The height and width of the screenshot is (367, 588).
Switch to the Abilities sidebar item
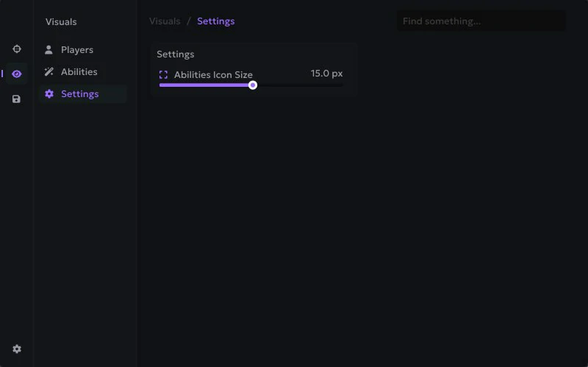click(79, 72)
